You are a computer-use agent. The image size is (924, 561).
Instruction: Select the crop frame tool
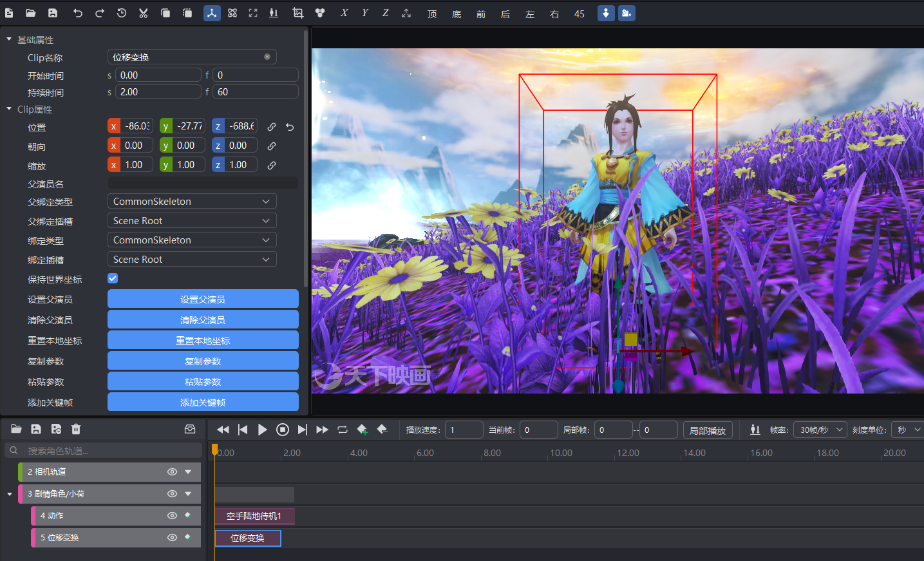pyautogui.click(x=297, y=13)
